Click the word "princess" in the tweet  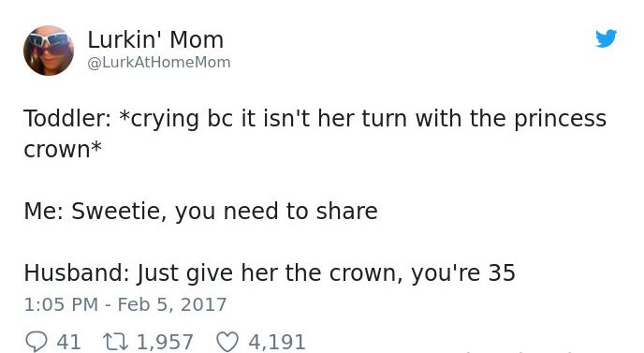point(560,119)
